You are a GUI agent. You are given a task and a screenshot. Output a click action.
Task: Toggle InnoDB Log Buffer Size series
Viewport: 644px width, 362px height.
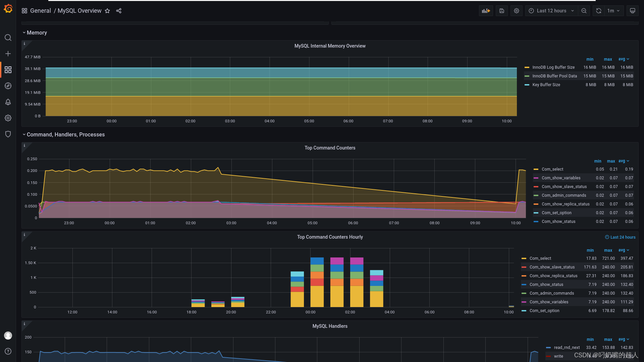[553, 67]
